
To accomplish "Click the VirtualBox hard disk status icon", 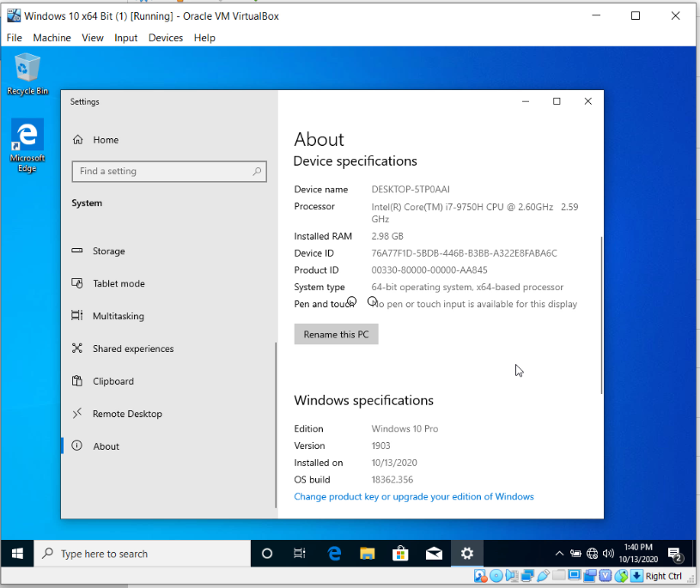I will click(x=480, y=576).
